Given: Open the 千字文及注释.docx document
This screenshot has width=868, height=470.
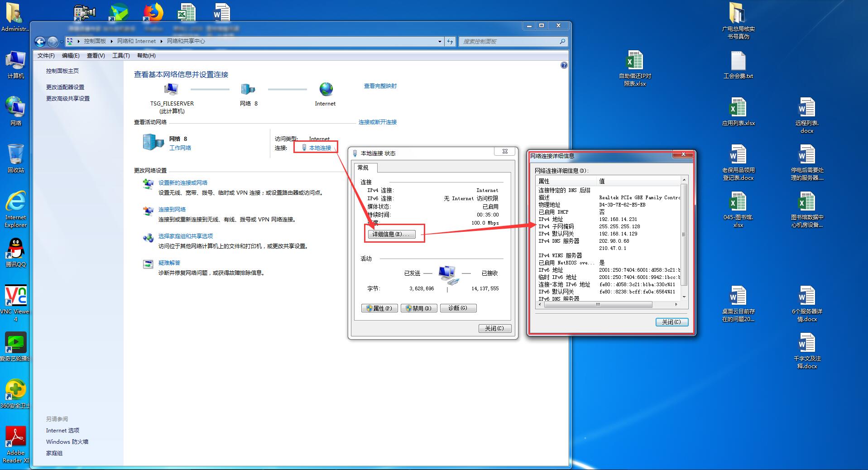Looking at the screenshot, I should [x=807, y=351].
